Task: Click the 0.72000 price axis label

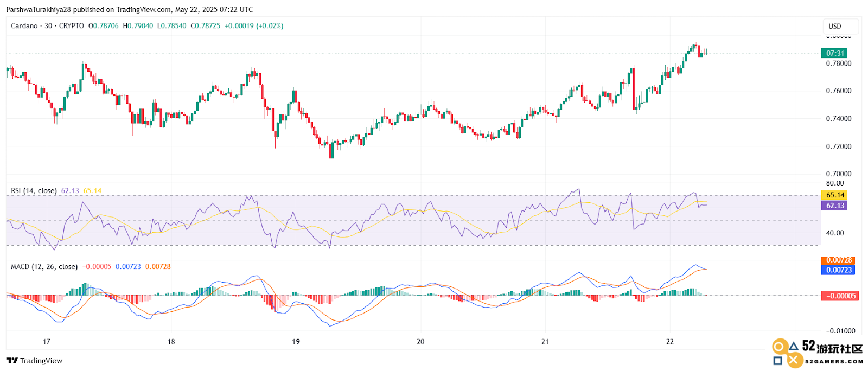Action: [x=839, y=146]
